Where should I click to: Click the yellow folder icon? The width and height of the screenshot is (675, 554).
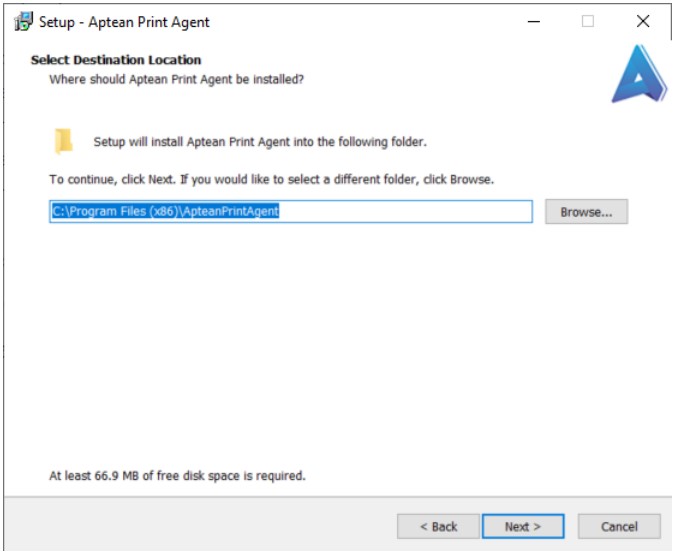(64, 141)
